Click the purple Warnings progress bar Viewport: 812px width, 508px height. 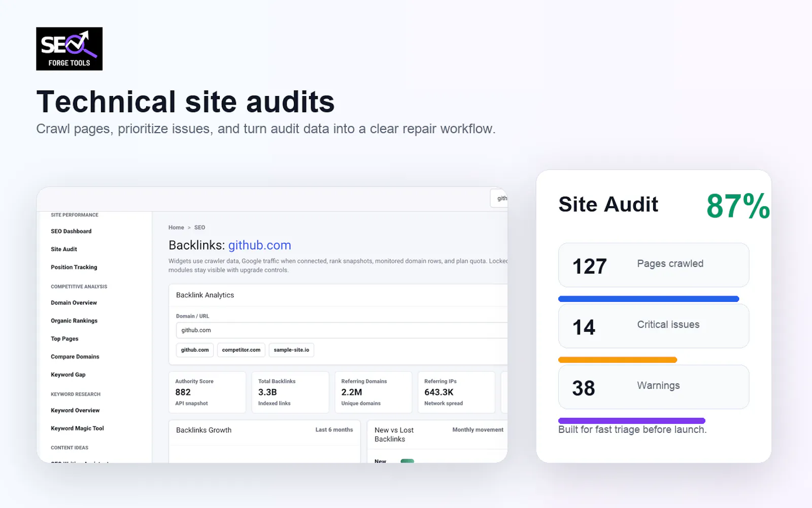[632, 421]
